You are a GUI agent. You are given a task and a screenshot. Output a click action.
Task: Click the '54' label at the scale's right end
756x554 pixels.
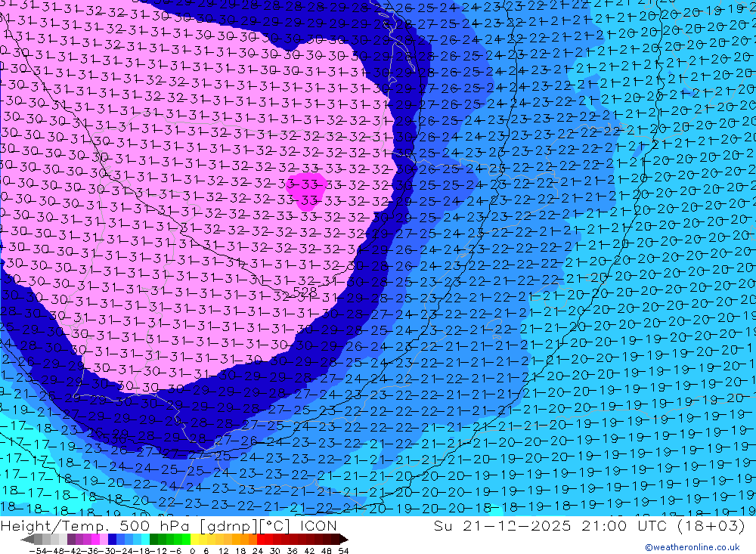click(x=343, y=551)
